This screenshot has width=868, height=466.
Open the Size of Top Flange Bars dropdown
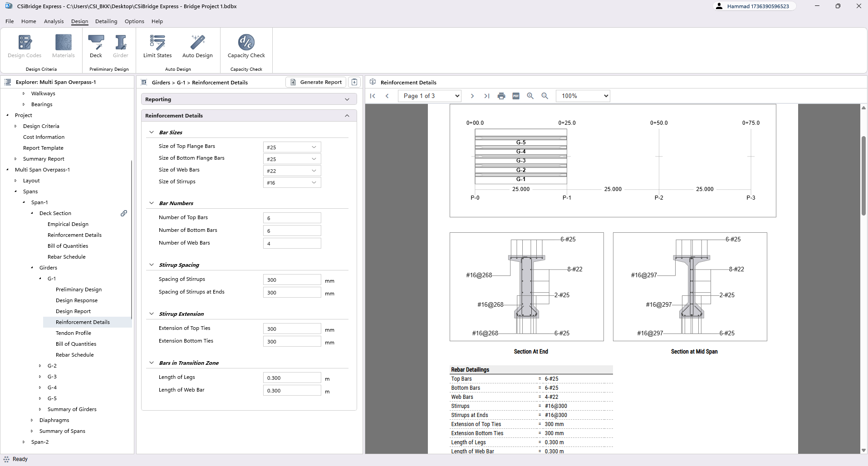(292, 147)
